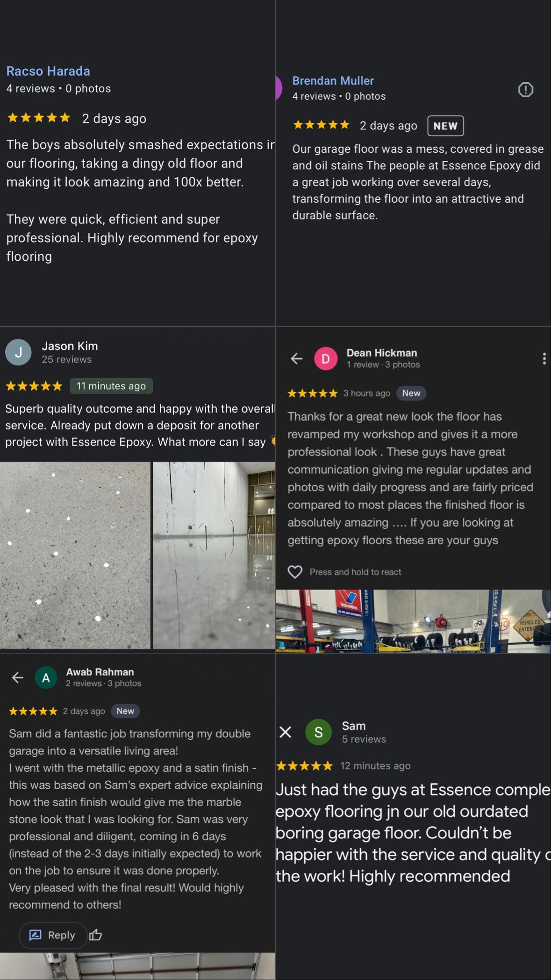Open Racso Harada's profile link
The width and height of the screenshot is (551, 980).
point(48,71)
